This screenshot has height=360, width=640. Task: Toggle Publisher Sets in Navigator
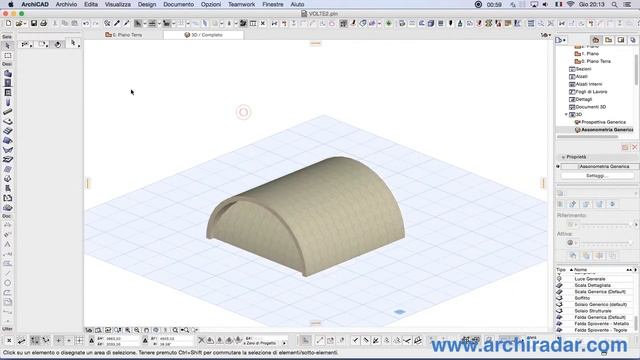[x=633, y=40]
